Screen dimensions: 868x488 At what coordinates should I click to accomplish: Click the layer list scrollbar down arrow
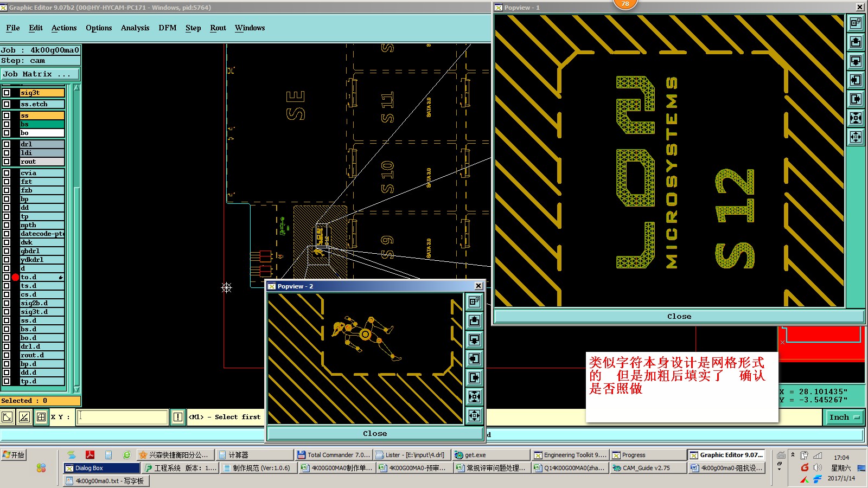point(76,389)
